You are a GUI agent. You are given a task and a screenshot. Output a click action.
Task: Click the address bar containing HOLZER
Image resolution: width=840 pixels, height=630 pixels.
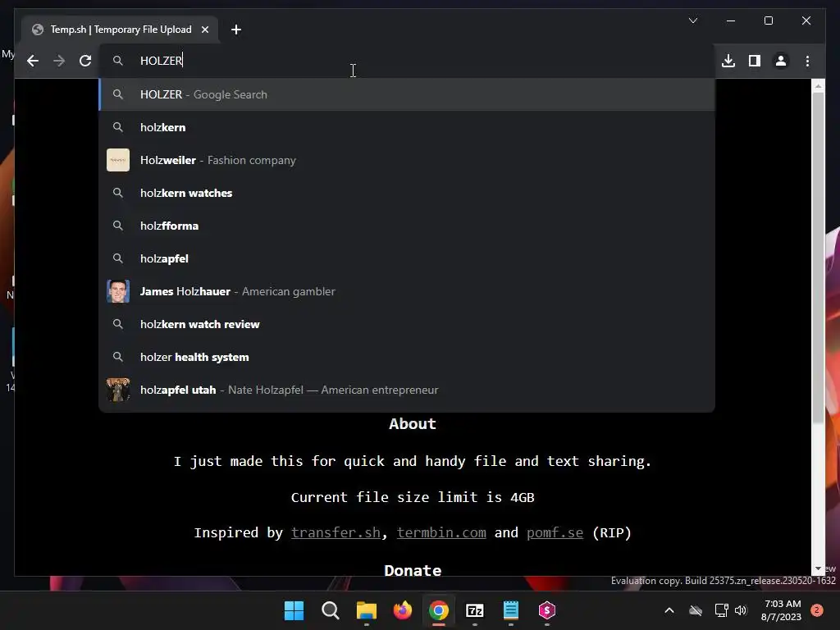pyautogui.click(x=406, y=61)
